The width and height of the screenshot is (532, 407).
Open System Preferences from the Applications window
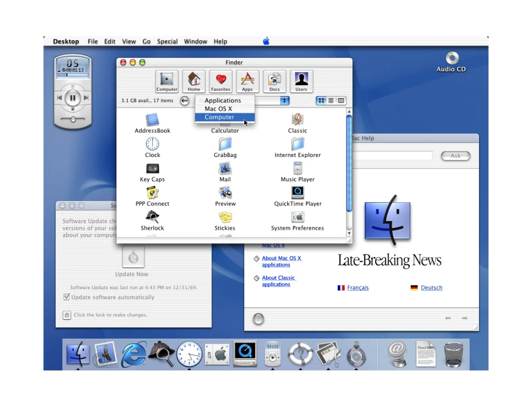coord(297,218)
